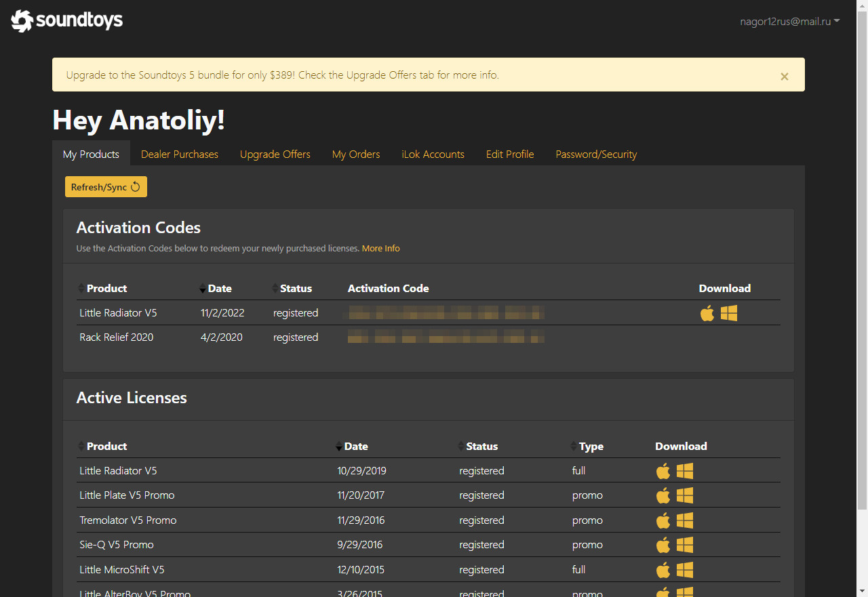Image resolution: width=868 pixels, height=597 pixels.
Task: Click Little MicroShift V5 product name
Action: coord(122,570)
